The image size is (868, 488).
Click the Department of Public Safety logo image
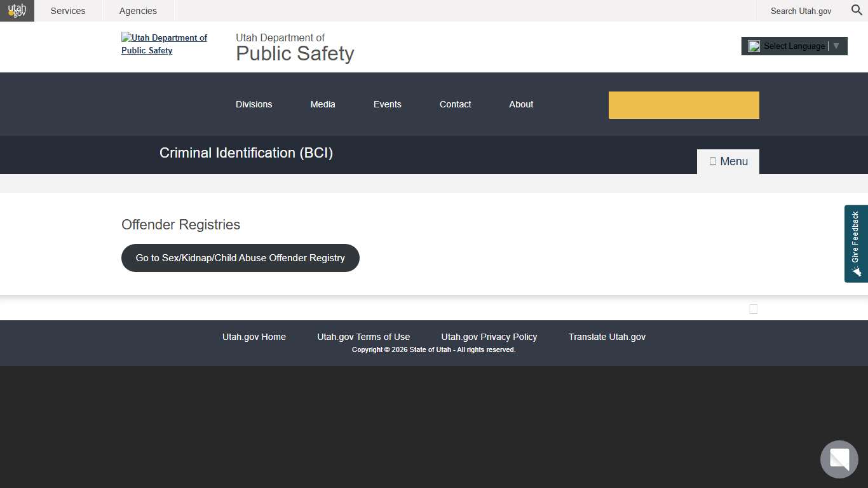click(x=164, y=44)
